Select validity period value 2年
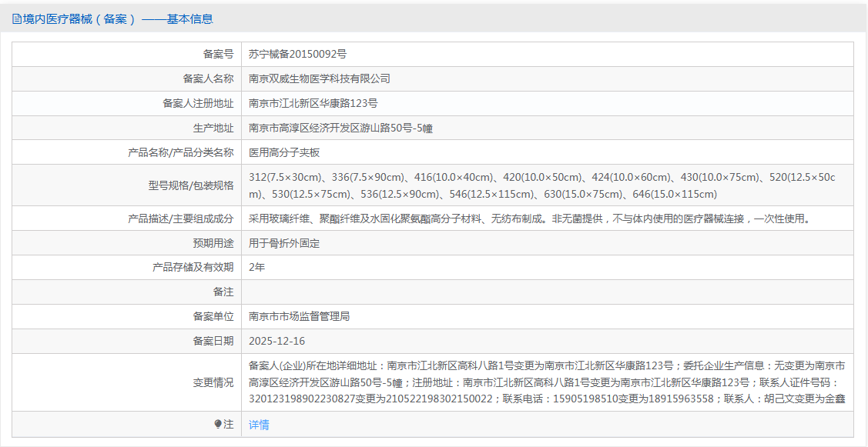Viewport: 868px width, 447px height. click(257, 267)
